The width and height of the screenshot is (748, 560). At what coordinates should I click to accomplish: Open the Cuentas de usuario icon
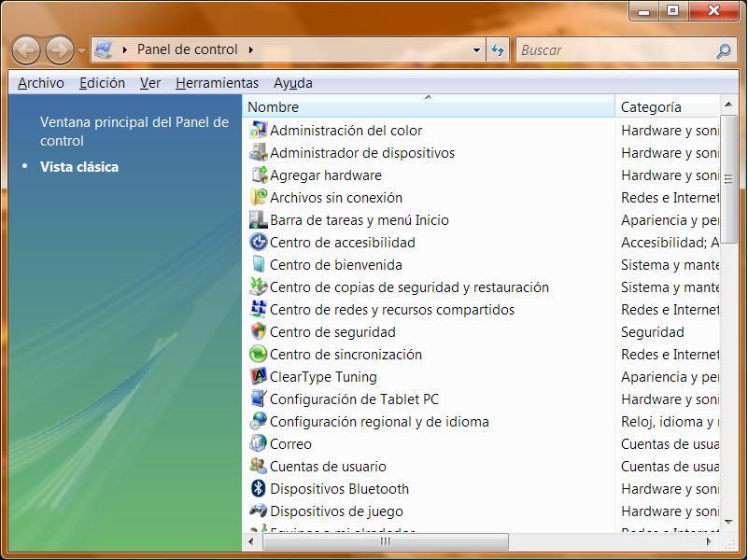[x=259, y=466]
